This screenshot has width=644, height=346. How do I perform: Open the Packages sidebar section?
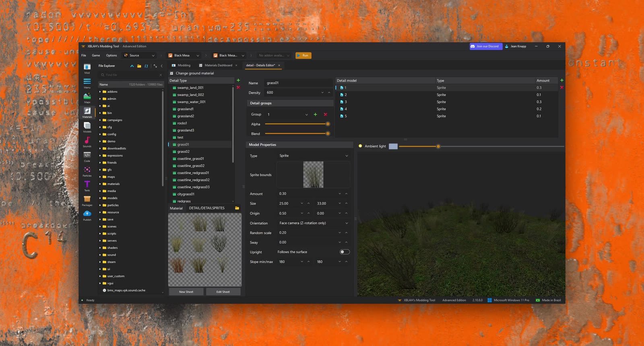(x=87, y=201)
